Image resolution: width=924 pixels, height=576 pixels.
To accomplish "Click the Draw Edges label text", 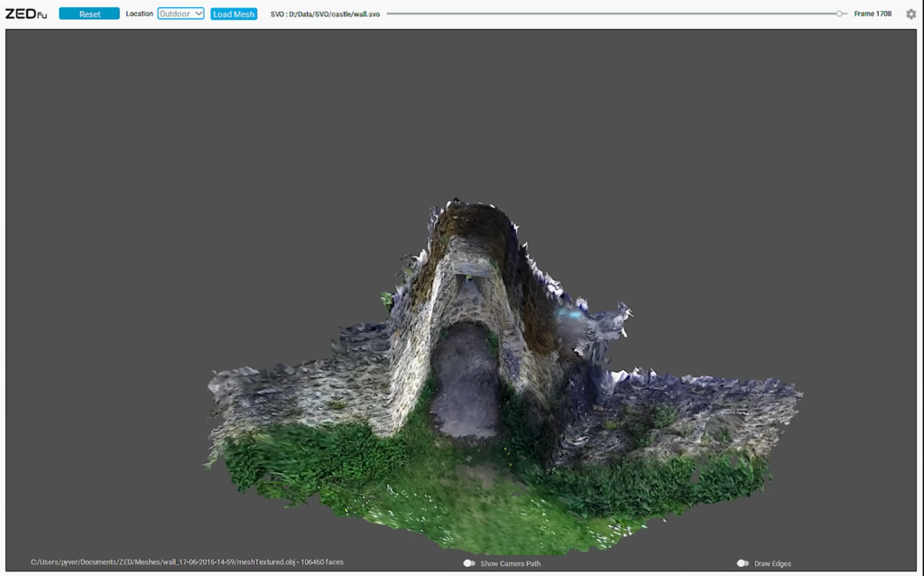I will [772, 563].
